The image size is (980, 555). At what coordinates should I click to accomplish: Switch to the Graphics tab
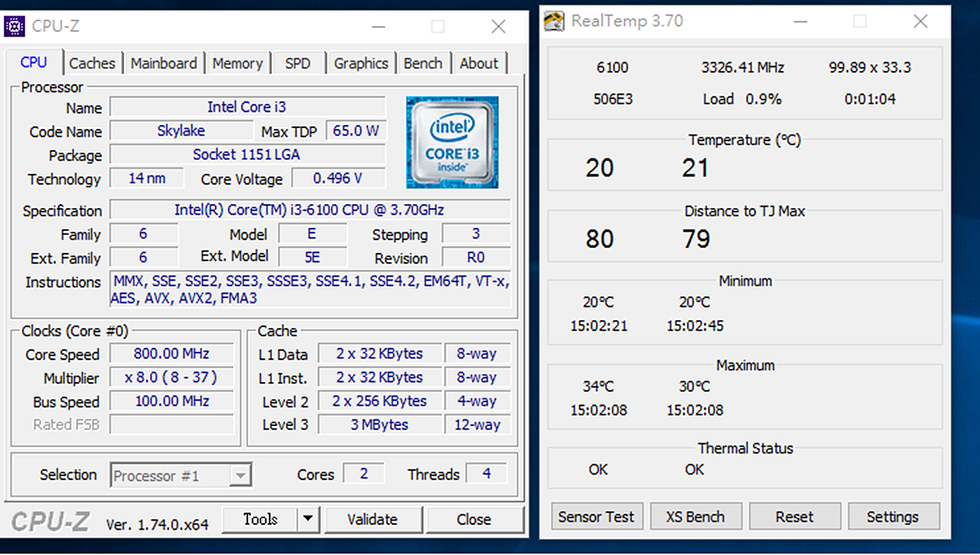[361, 63]
